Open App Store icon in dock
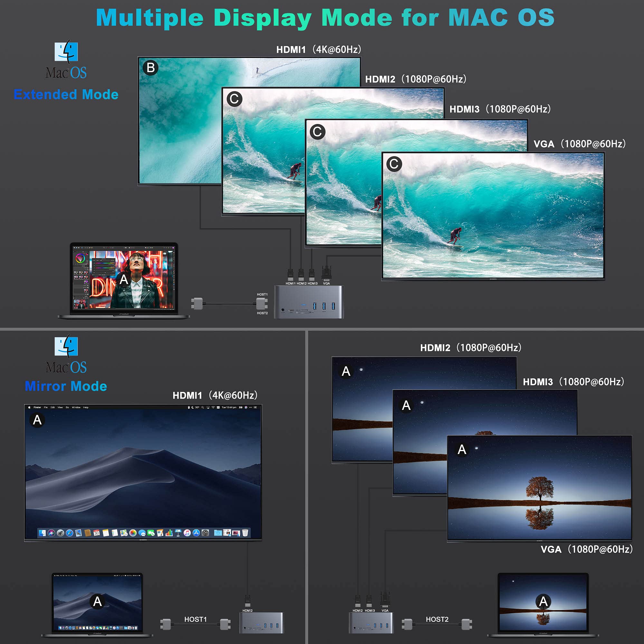This screenshot has width=644, height=644. coord(196,533)
